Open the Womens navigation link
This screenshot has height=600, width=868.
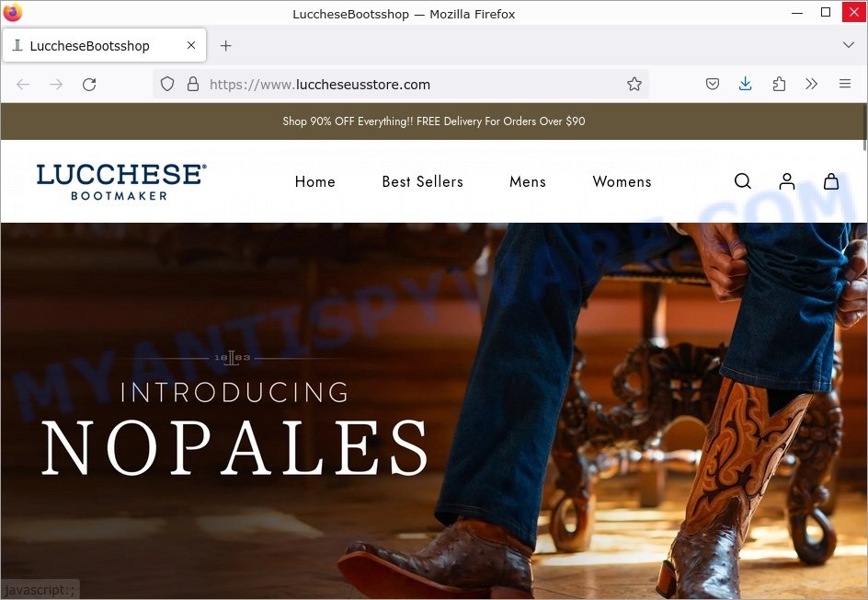622,181
